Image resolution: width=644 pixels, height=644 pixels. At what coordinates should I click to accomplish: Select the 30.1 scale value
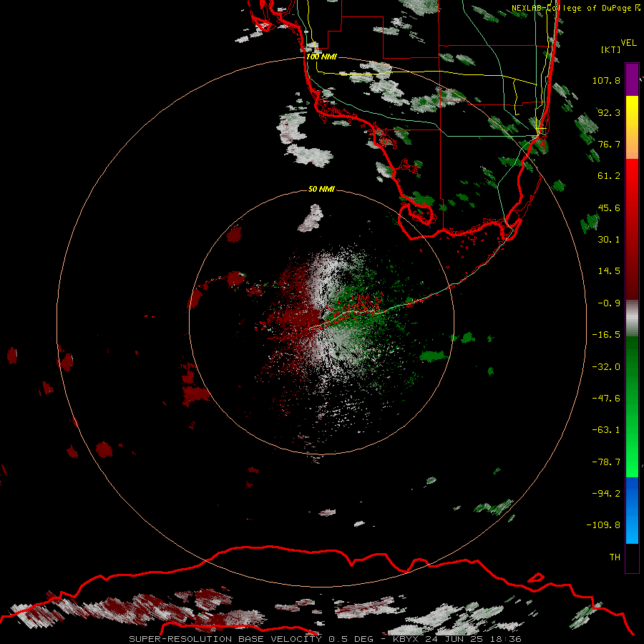tap(609, 240)
